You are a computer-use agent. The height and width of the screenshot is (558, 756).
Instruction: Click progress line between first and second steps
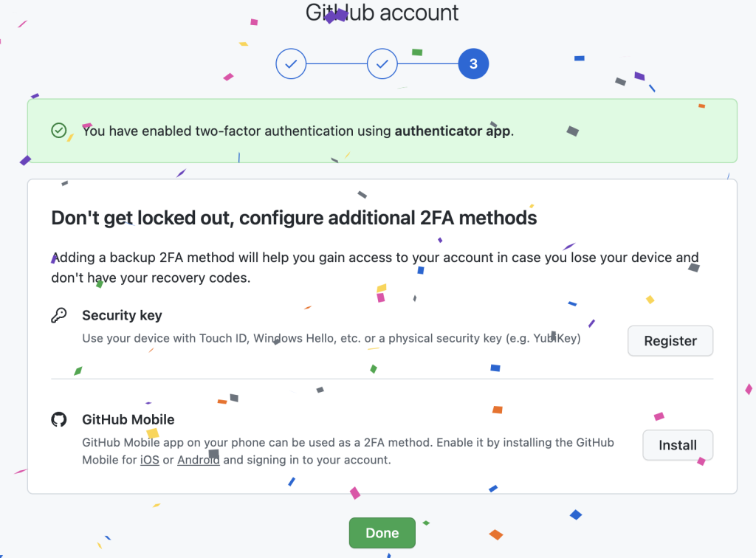point(337,64)
